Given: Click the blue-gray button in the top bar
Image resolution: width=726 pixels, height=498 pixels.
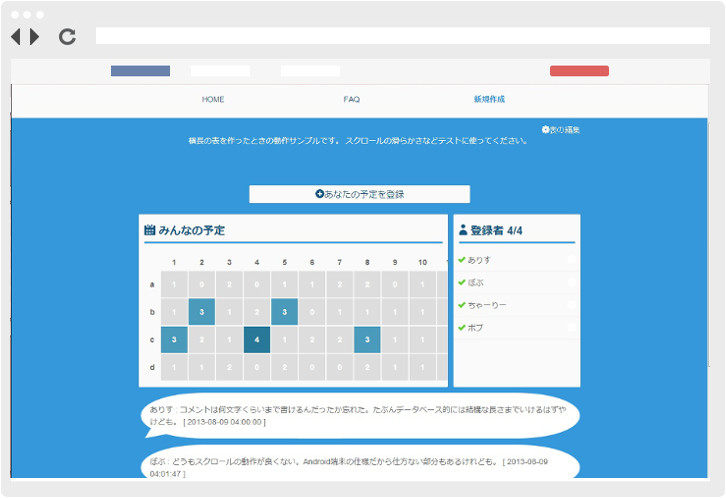Looking at the screenshot, I should click(140, 71).
